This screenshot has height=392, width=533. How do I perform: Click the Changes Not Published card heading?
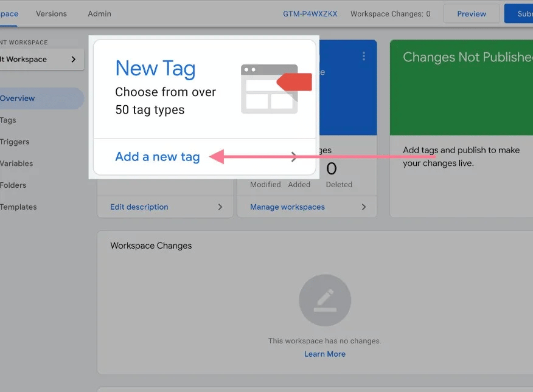click(468, 57)
